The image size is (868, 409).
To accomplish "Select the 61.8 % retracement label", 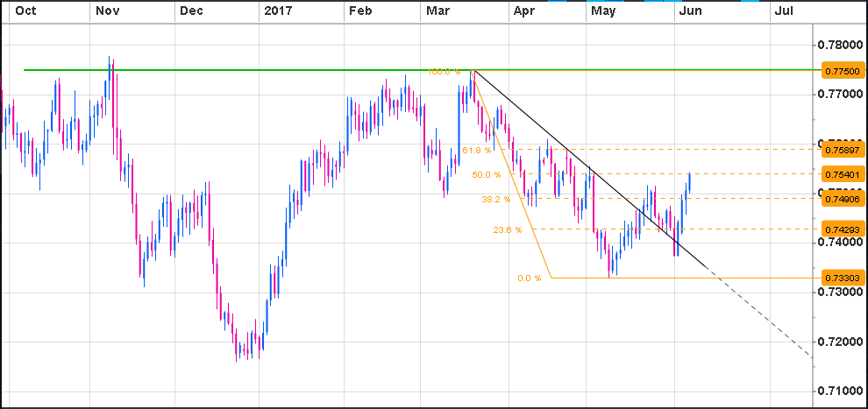I will pyautogui.click(x=477, y=150).
